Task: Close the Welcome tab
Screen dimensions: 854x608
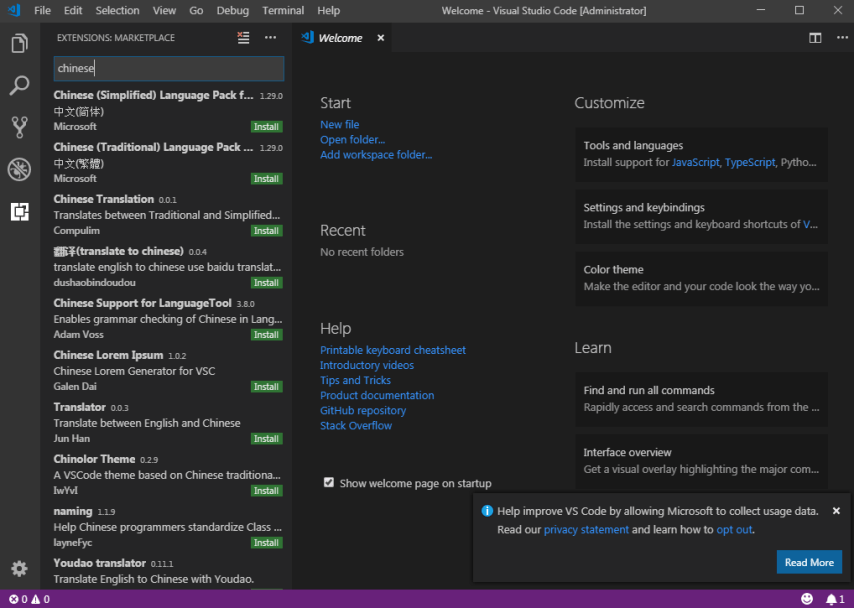Action: click(381, 38)
